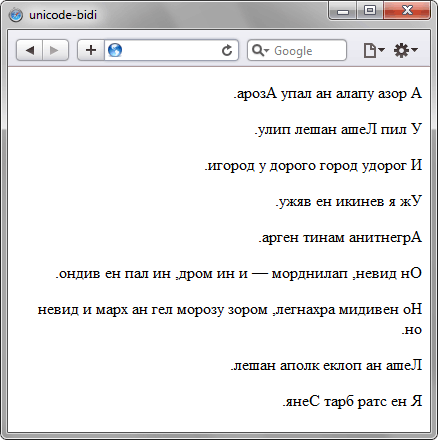Click the line "арген тинам анитнегрА"
438x440 pixels.
point(340,237)
